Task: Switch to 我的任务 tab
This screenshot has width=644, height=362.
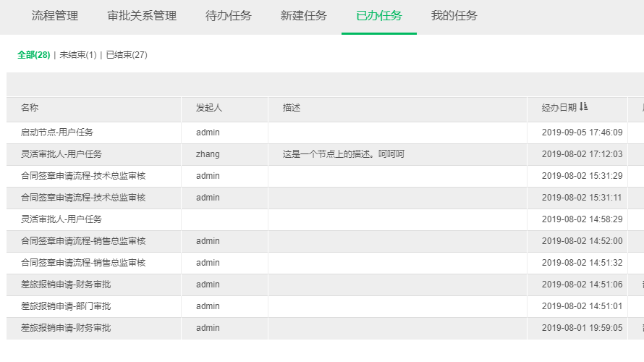Action: tap(454, 16)
